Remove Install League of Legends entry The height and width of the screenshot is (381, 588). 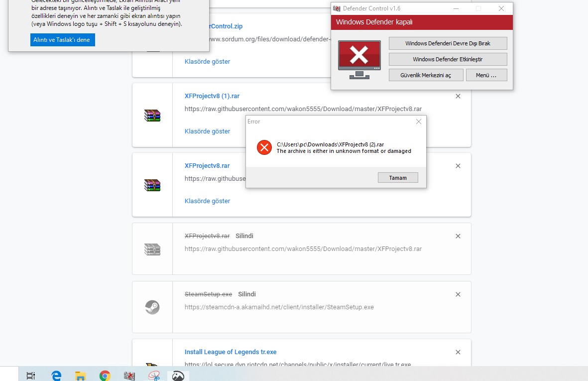pyautogui.click(x=458, y=352)
